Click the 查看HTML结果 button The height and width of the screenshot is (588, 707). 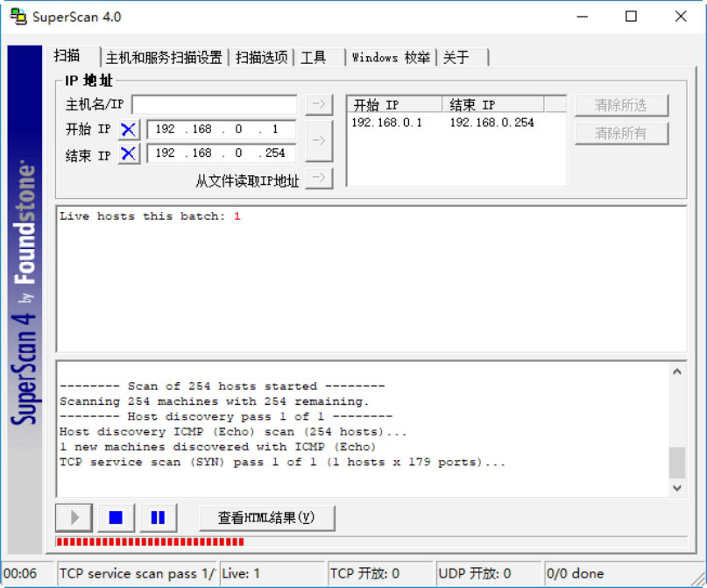click(266, 518)
